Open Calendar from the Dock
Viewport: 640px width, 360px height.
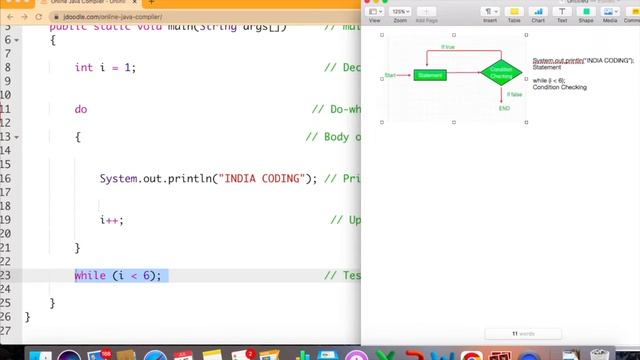pos(183,355)
